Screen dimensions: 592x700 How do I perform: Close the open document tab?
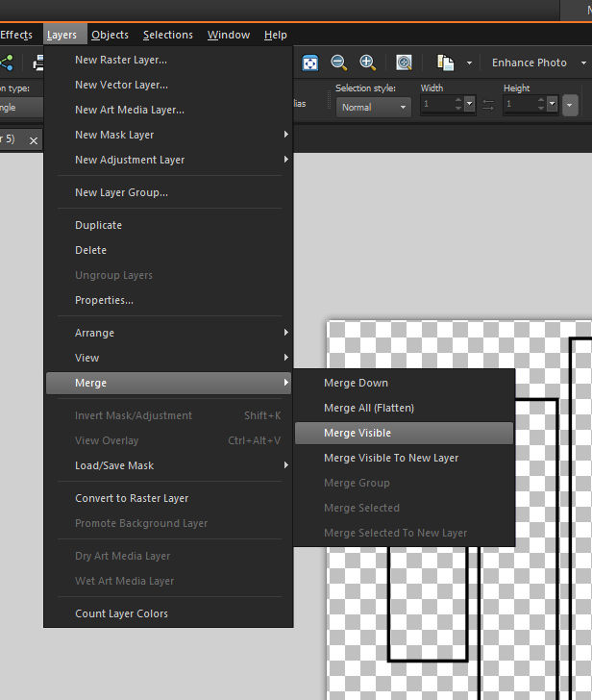click(34, 140)
